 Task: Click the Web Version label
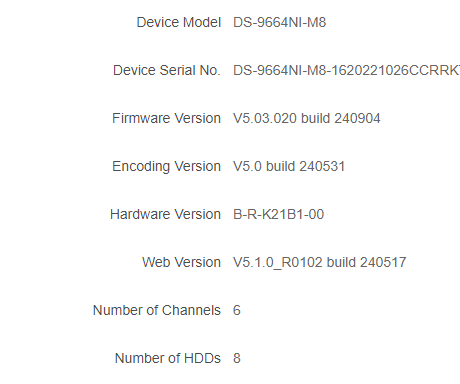[x=181, y=262]
